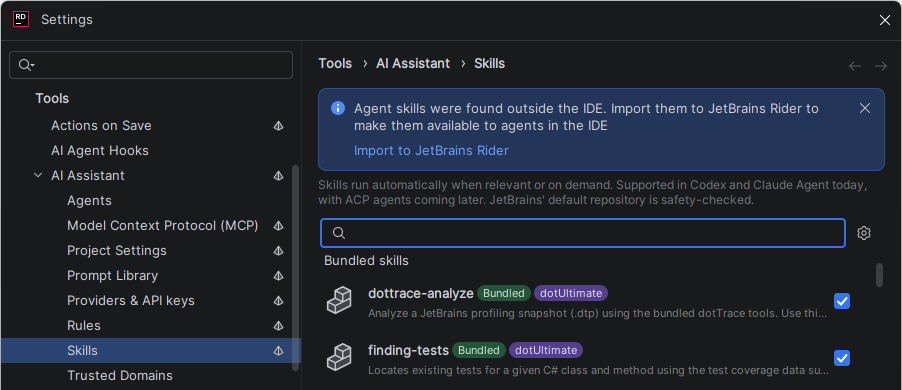Close the Settings window

(885, 20)
